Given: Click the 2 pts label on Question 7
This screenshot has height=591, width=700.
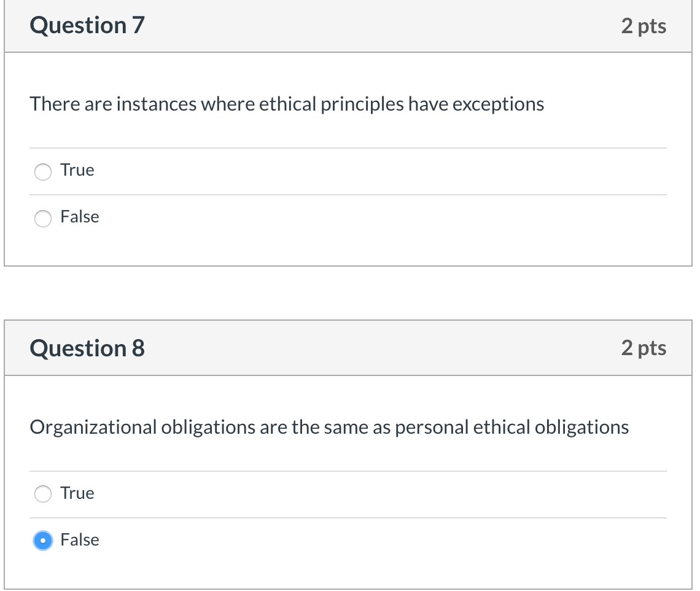Looking at the screenshot, I should (x=644, y=26).
